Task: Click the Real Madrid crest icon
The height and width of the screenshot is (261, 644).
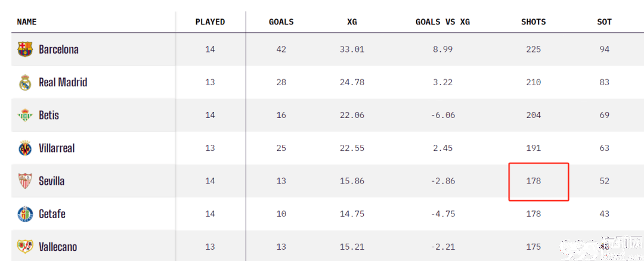Action: (x=25, y=82)
